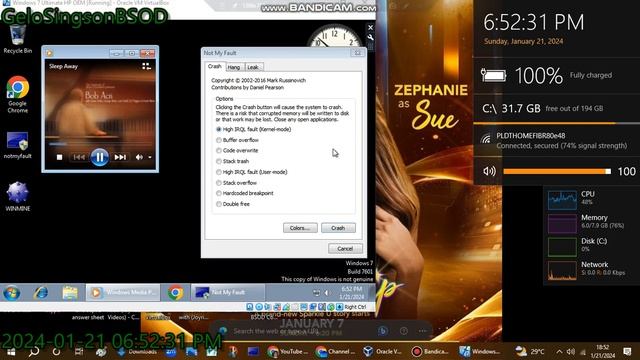This screenshot has height=360, width=640.
Task: Click host tray speaker icon
Action: 571,351
